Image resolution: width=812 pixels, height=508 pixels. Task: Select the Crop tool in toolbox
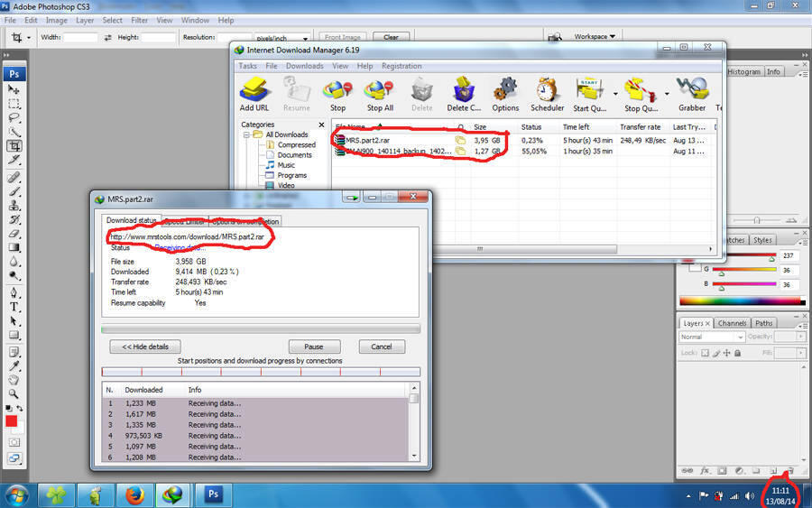14,146
